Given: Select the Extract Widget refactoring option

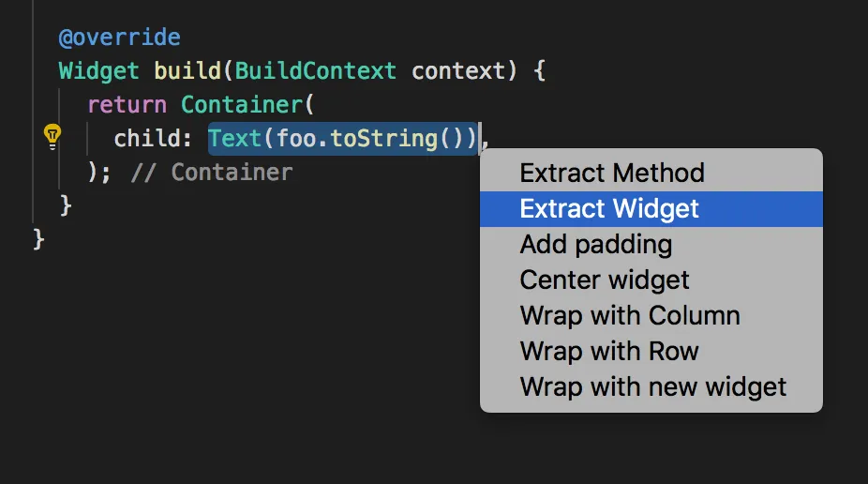Looking at the screenshot, I should 609,208.
